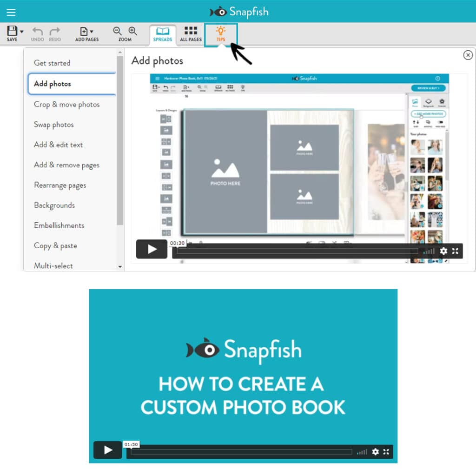Select the Crop & move photos tab
The width and height of the screenshot is (476, 476).
[67, 105]
